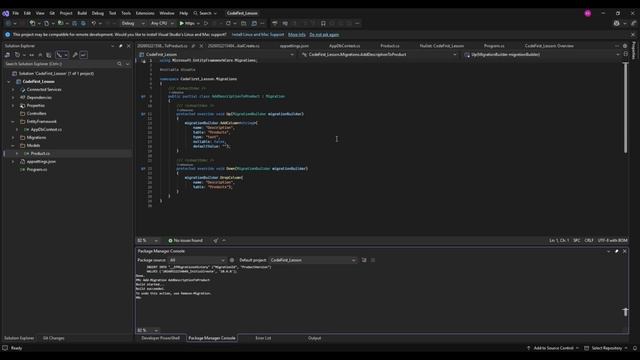The height and width of the screenshot is (360, 640).
Task: Open the Default project dropdown
Action: pos(313,260)
